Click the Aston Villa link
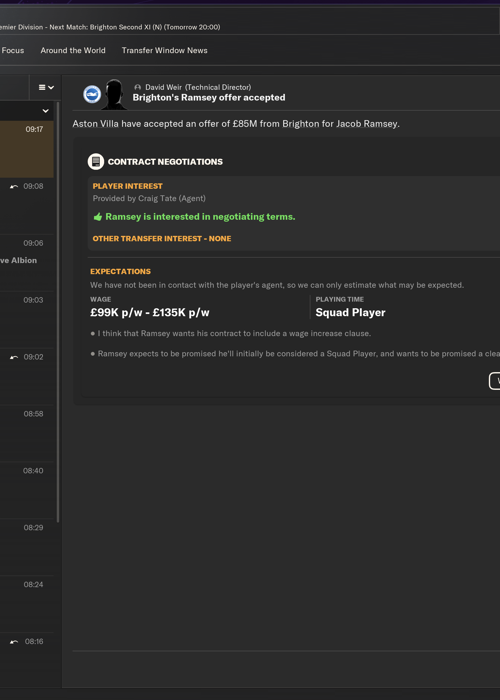 tap(96, 124)
